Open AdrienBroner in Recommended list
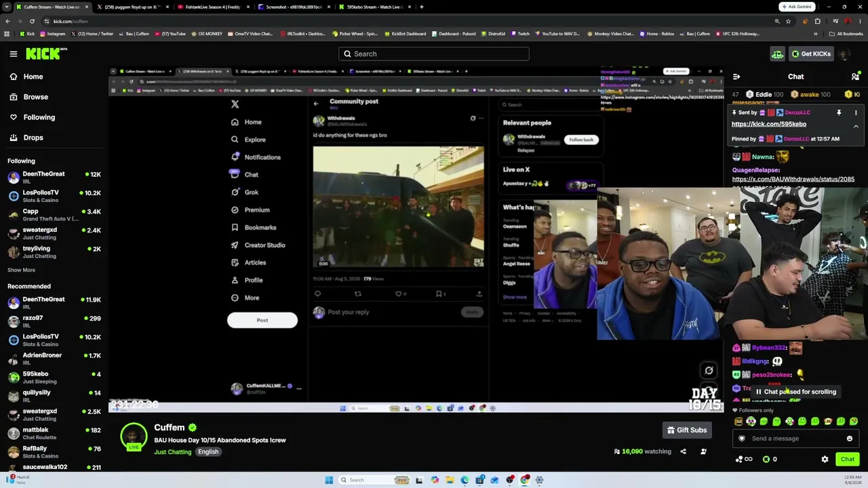Screen dimensions: 868x488 (54, 359)
